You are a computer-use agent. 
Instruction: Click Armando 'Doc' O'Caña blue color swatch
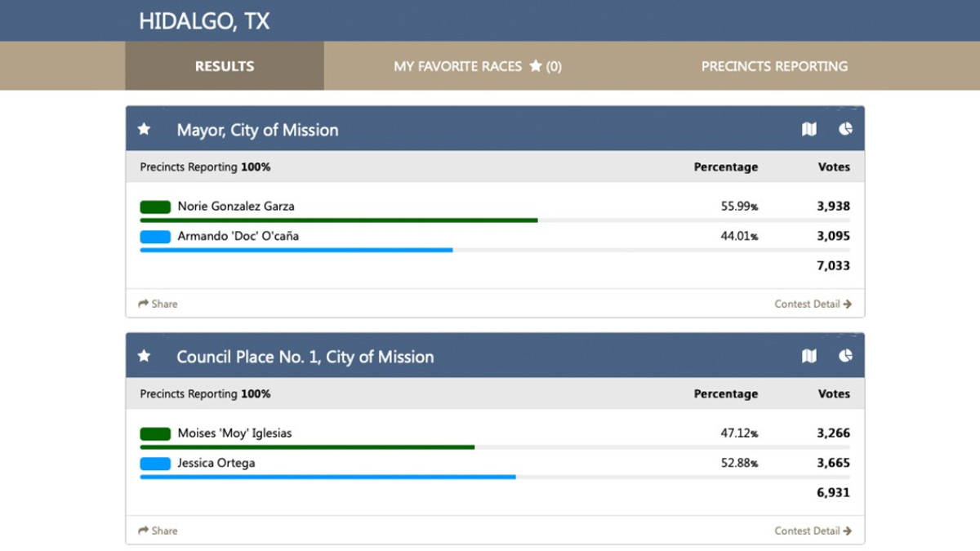(x=155, y=238)
